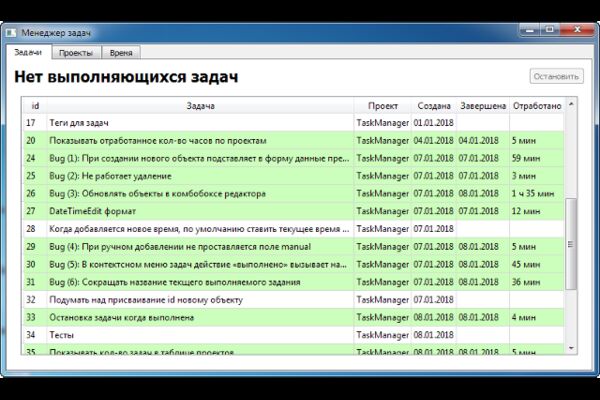
Task: Sort table by the id column header
Action: pyautogui.click(x=35, y=106)
